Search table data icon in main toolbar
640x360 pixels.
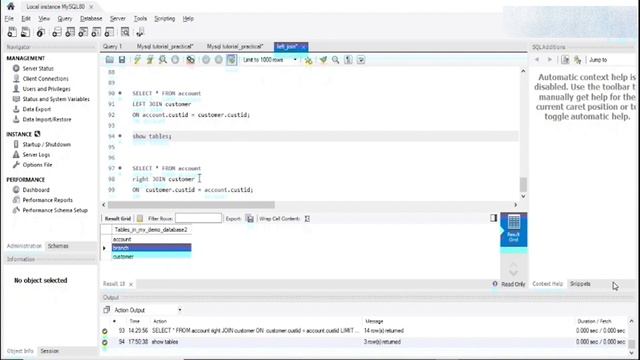click(125, 32)
